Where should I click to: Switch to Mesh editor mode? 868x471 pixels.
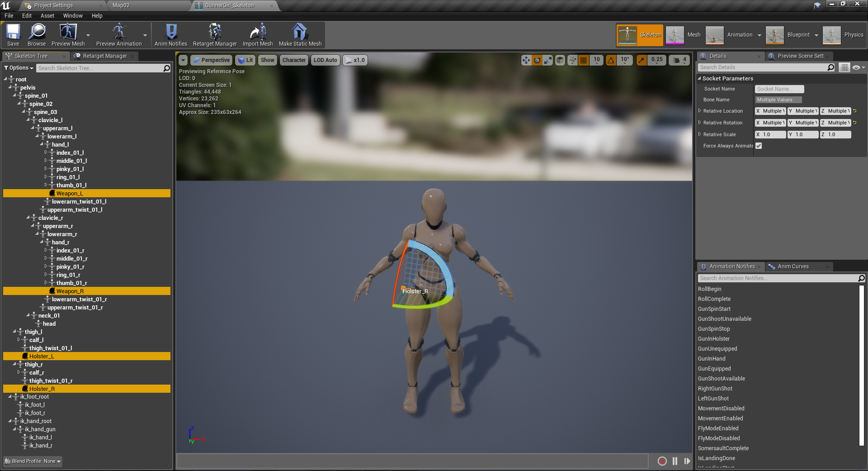pos(684,35)
